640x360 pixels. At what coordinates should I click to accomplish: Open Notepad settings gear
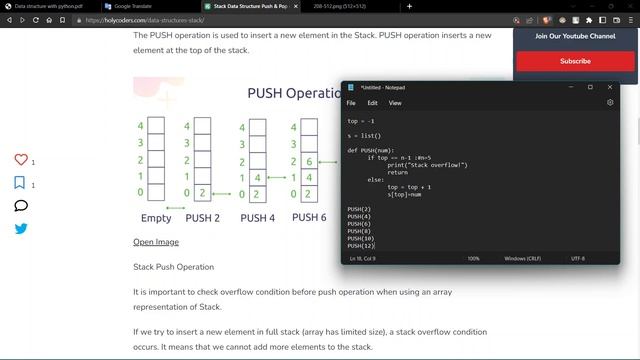pyautogui.click(x=610, y=102)
